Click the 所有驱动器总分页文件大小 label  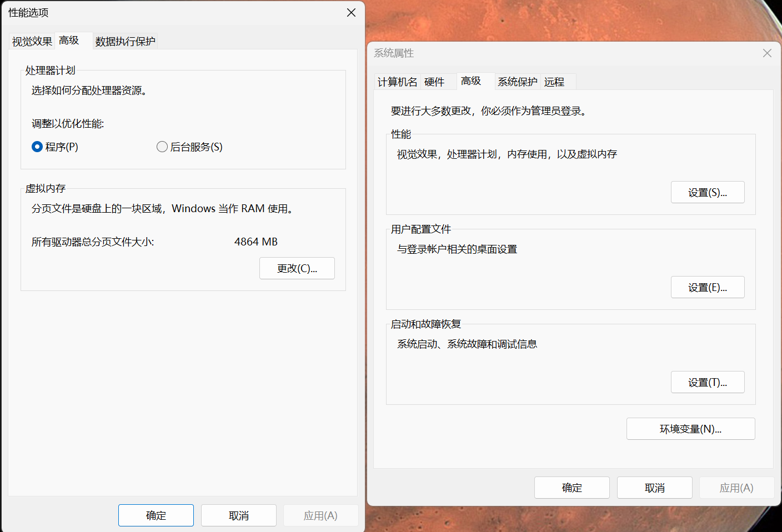[x=93, y=242]
